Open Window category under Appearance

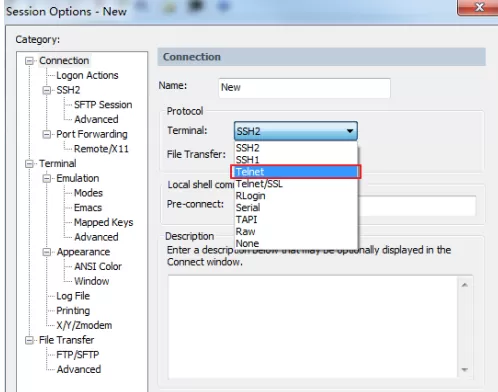(x=92, y=281)
